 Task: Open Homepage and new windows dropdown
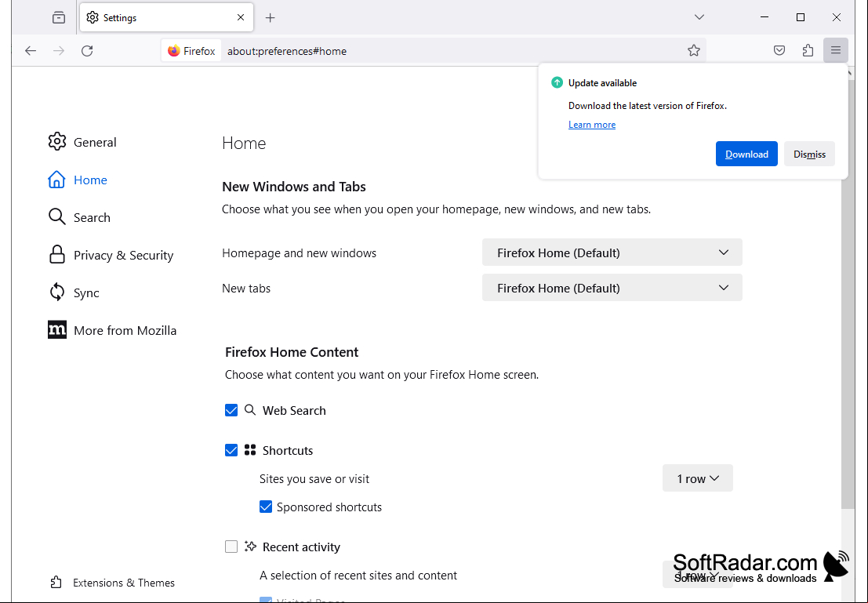click(612, 252)
